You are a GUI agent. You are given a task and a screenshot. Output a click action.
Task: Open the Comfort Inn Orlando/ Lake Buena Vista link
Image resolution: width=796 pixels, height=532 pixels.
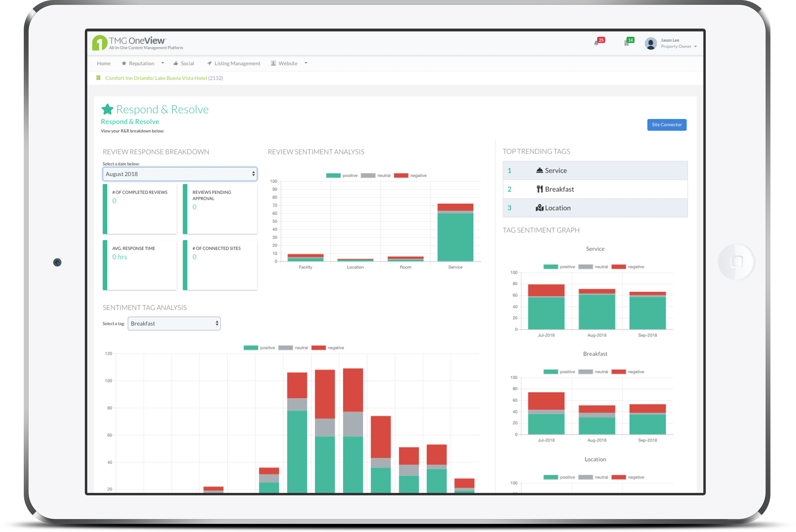156,78
